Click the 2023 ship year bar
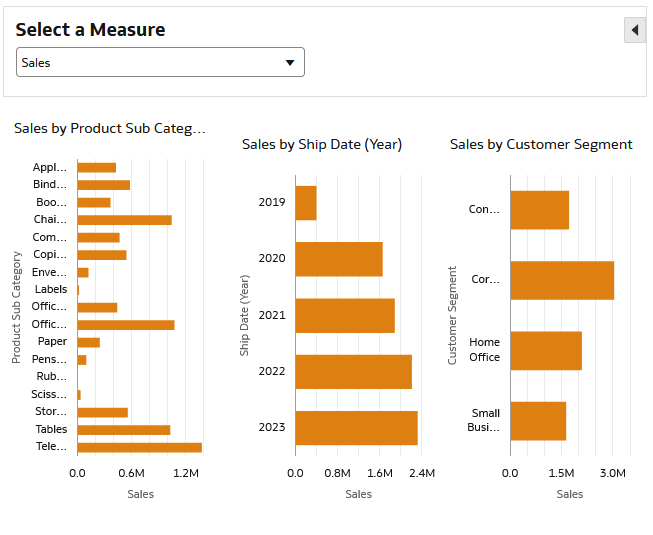The image size is (653, 535). tap(356, 427)
